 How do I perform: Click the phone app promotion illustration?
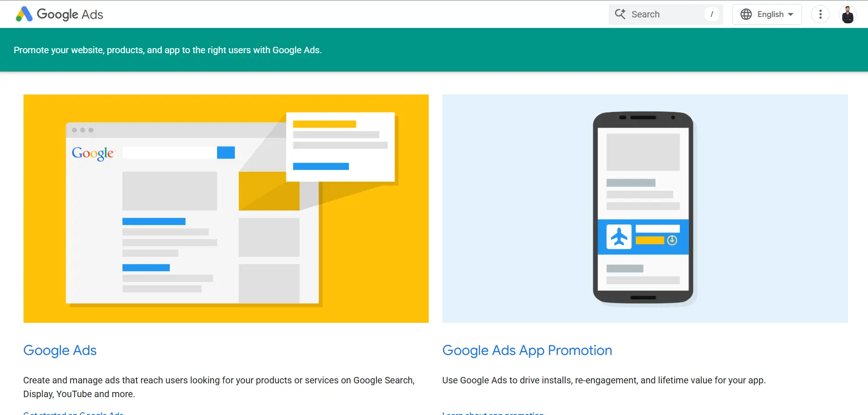pyautogui.click(x=645, y=209)
